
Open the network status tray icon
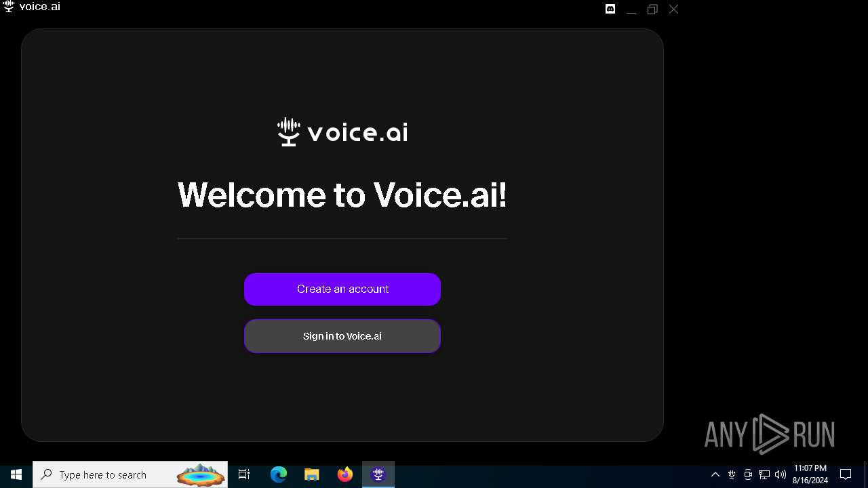[764, 474]
